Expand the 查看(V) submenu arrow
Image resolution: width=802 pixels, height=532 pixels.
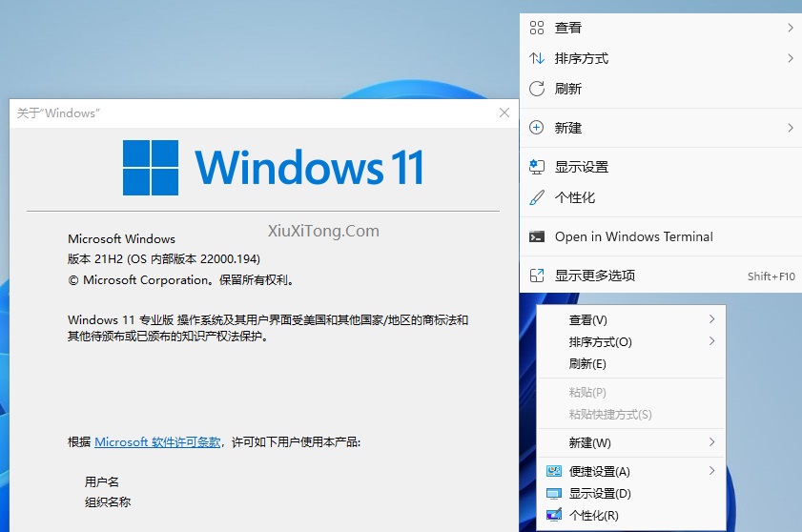712,319
